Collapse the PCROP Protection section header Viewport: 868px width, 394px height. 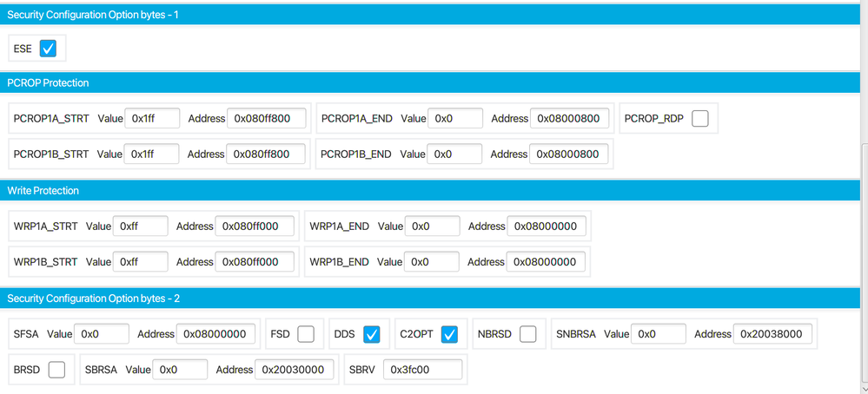click(429, 83)
